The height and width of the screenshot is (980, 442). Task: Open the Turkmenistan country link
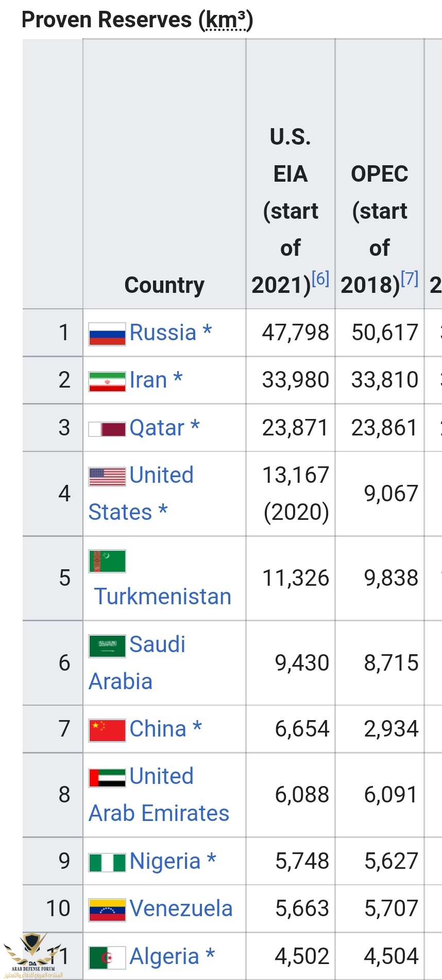(163, 597)
